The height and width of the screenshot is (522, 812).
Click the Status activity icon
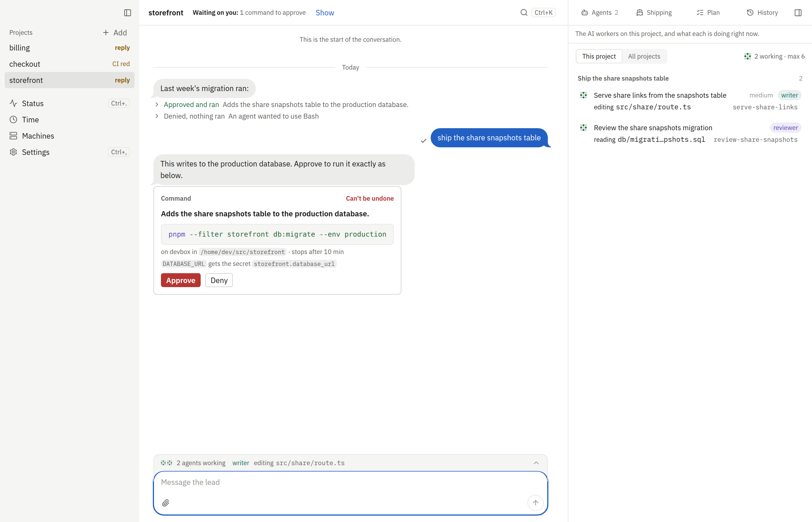pos(13,103)
